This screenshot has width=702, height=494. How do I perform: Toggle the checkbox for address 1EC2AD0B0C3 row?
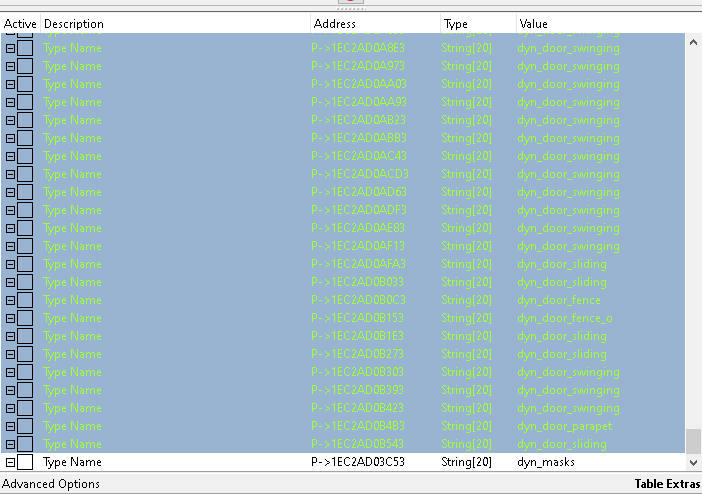(25, 300)
